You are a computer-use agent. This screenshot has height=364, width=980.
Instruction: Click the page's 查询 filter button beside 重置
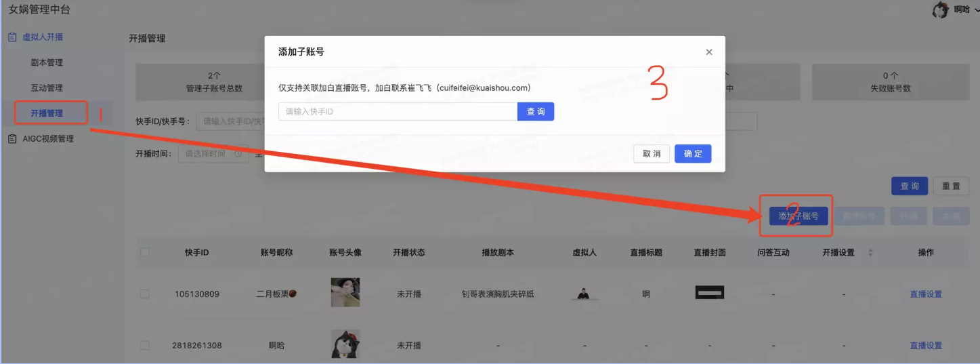click(910, 186)
